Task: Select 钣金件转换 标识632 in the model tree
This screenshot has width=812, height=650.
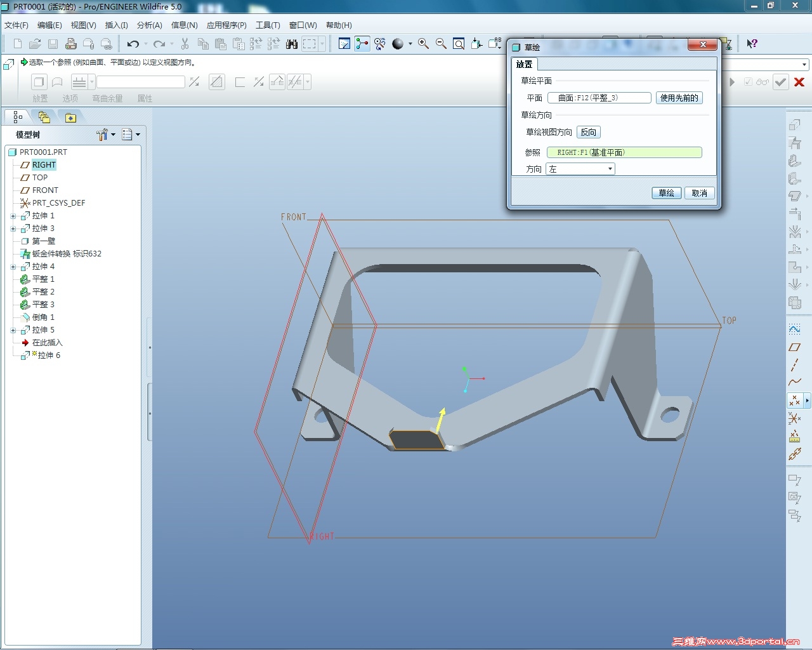Action: click(x=67, y=254)
